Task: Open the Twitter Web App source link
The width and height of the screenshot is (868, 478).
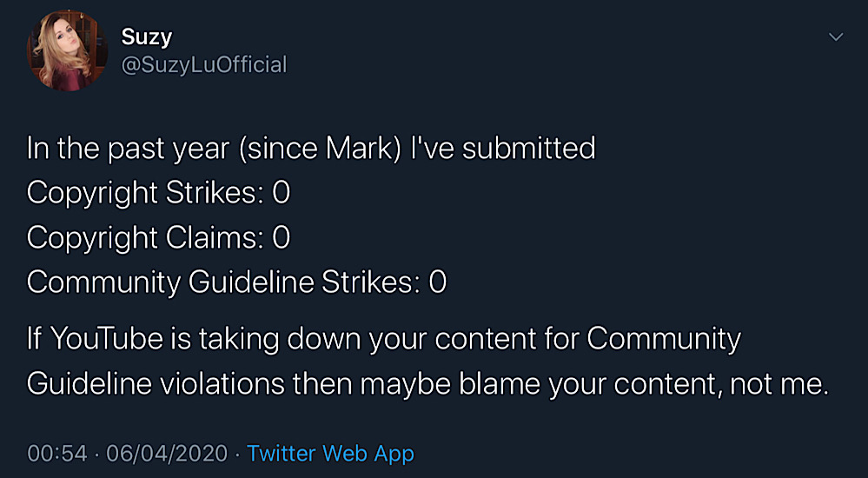Action: 330,454
